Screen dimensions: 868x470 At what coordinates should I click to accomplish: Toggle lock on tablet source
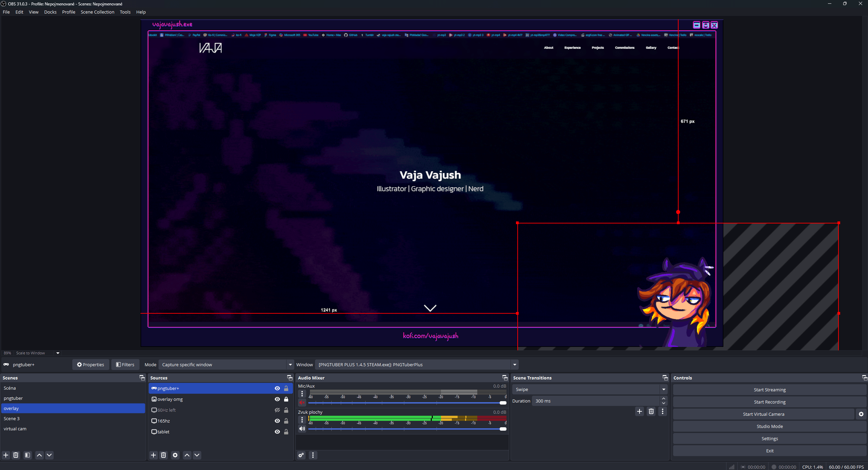286,432
